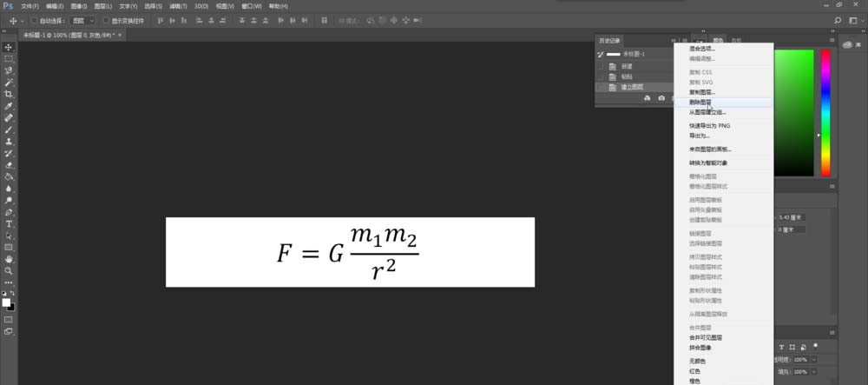Pick a color in the green color field
Image resolution: width=868 pixels, height=385 pixels.
tap(793, 113)
